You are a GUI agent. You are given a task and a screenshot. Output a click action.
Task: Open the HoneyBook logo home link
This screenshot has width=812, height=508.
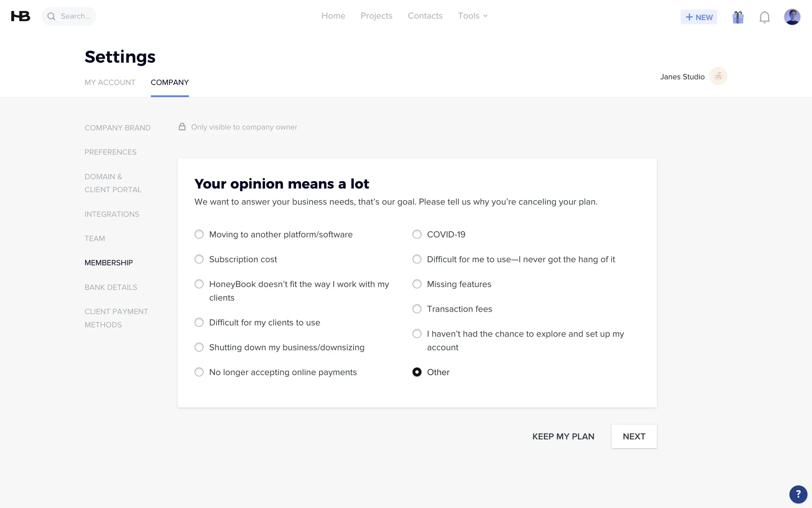[20, 16]
